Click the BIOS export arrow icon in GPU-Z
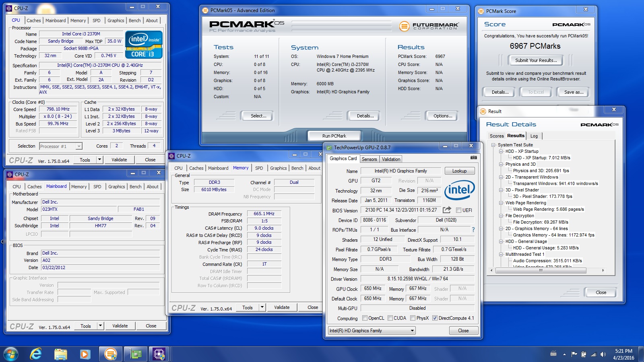The width and height of the screenshot is (644, 362). pyautogui.click(x=447, y=210)
